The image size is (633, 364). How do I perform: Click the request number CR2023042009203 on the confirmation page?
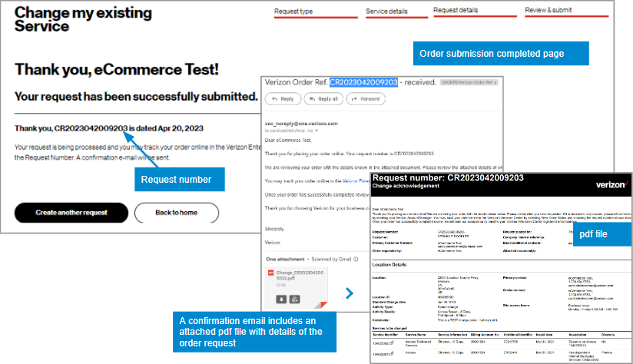[x=91, y=128]
